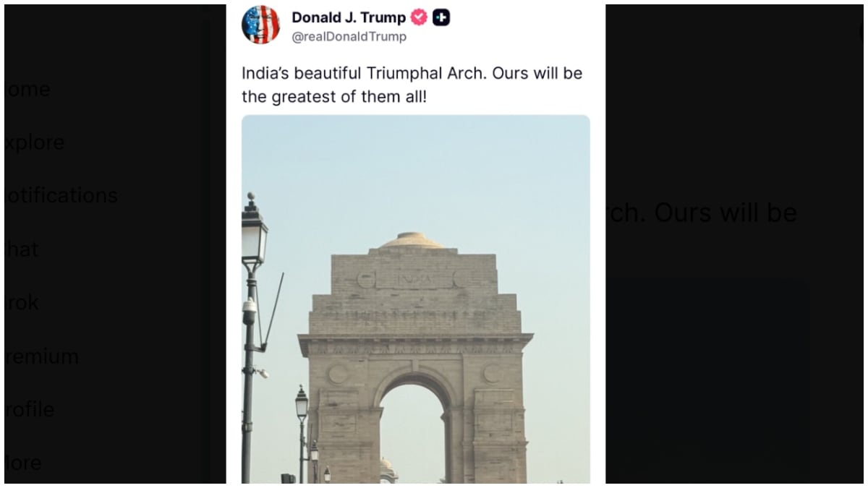Click the pink verified checkmark badge

coord(418,17)
